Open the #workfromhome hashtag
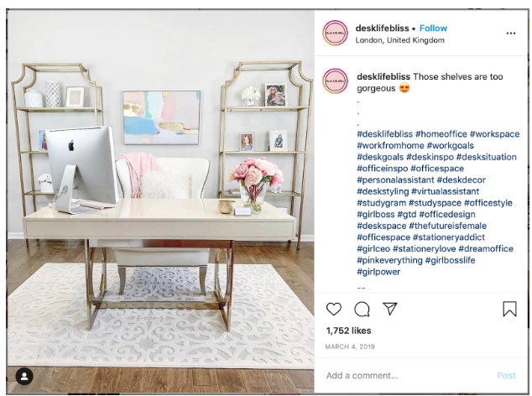 (390, 146)
